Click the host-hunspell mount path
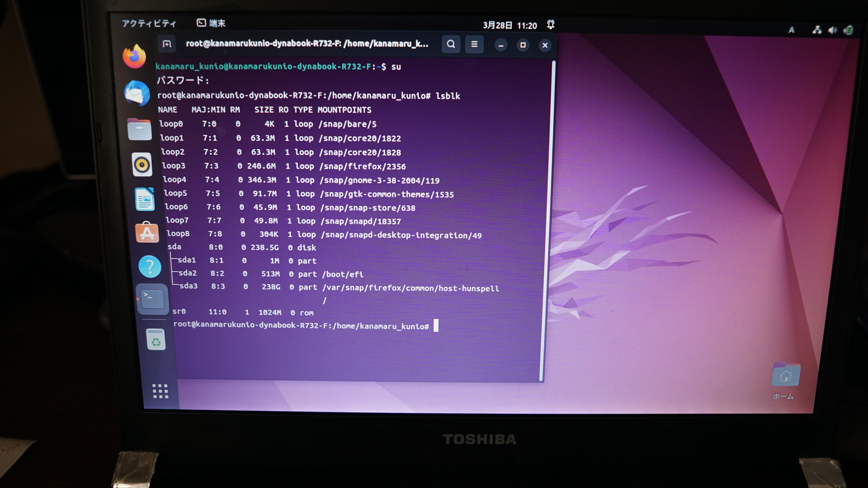Screen dimensions: 868x488 click(x=411, y=288)
